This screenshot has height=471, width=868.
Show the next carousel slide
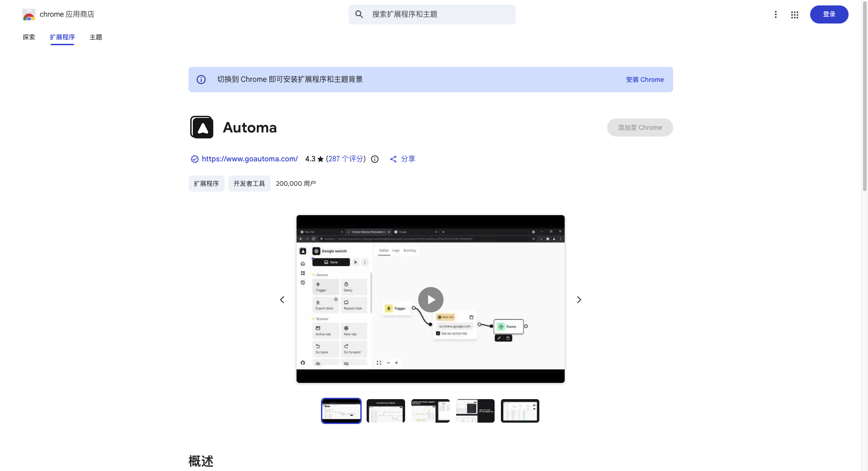point(579,300)
